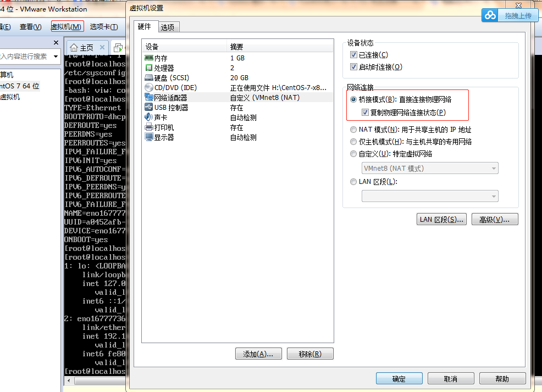Click the 添加(A)... button
The height and width of the screenshot is (392, 542).
point(258,354)
